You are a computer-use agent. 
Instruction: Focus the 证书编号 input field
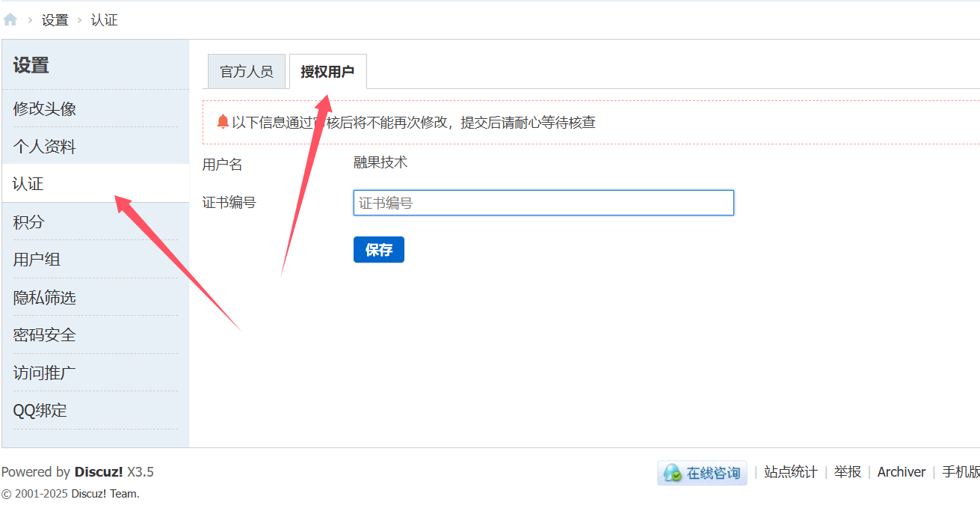[543, 203]
